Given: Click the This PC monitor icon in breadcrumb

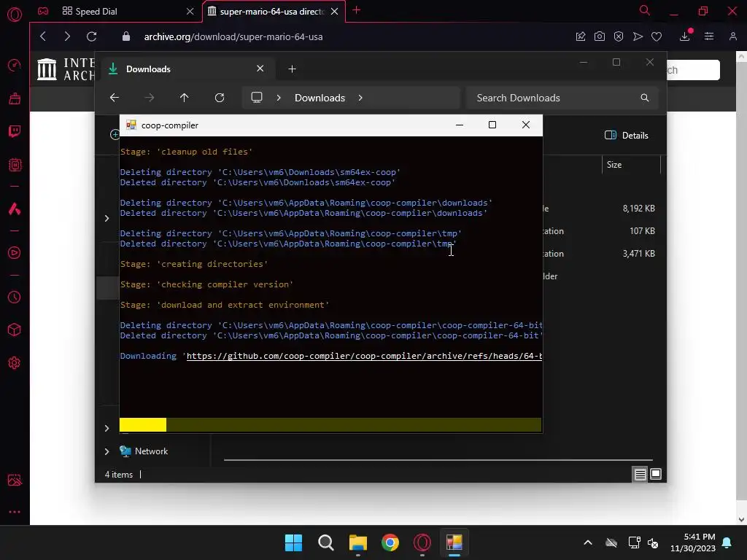Looking at the screenshot, I should coord(257,98).
